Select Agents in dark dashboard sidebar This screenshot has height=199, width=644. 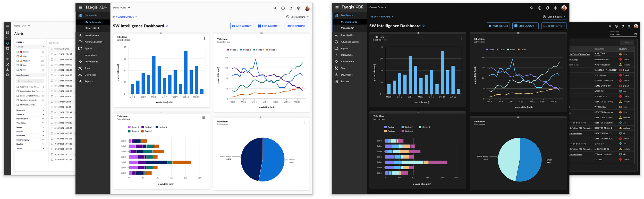[x=349, y=48]
